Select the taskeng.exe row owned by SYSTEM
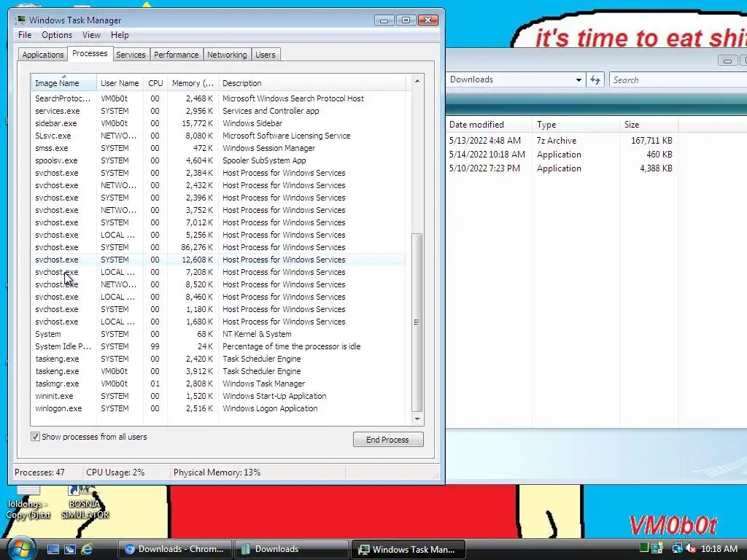747x560 pixels. coord(218,359)
